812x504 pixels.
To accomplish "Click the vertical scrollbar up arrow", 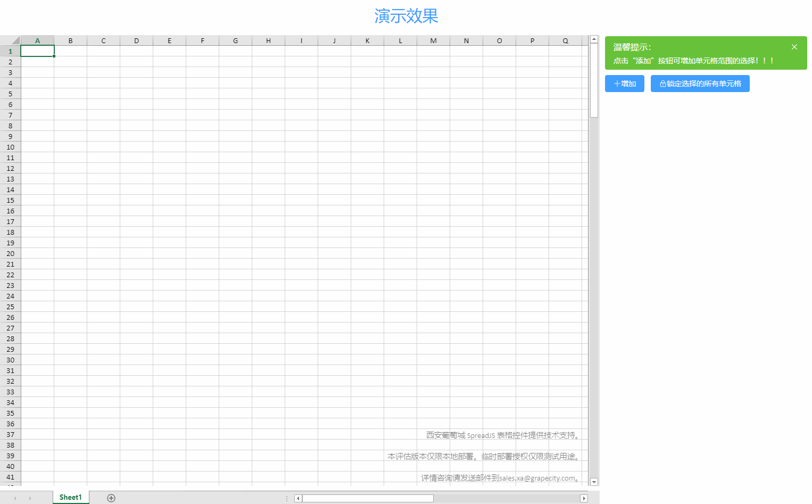I will click(593, 38).
